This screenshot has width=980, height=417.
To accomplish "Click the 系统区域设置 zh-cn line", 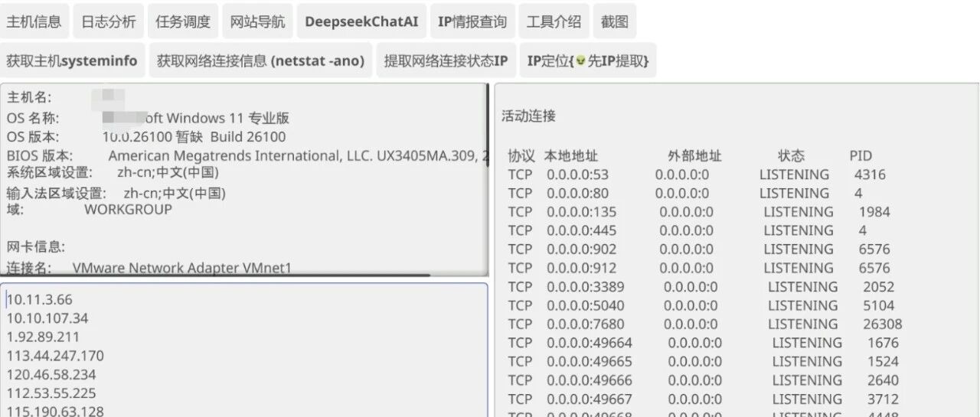I will tap(113, 172).
